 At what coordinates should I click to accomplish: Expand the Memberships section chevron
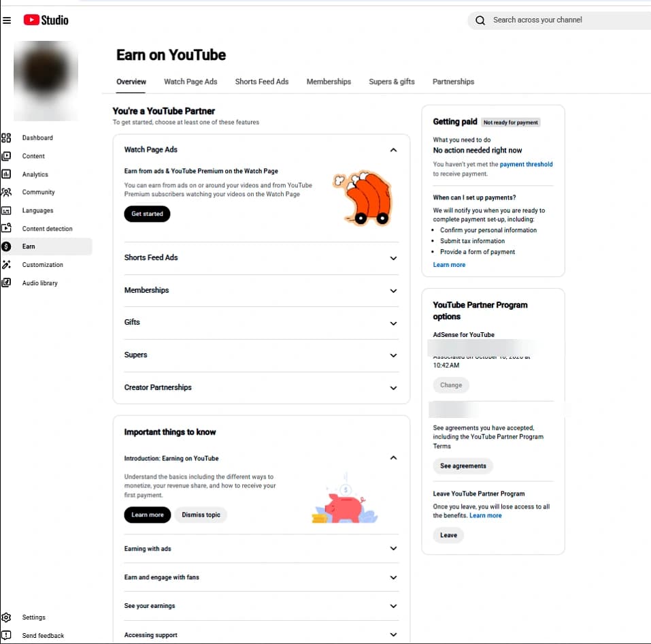(393, 291)
